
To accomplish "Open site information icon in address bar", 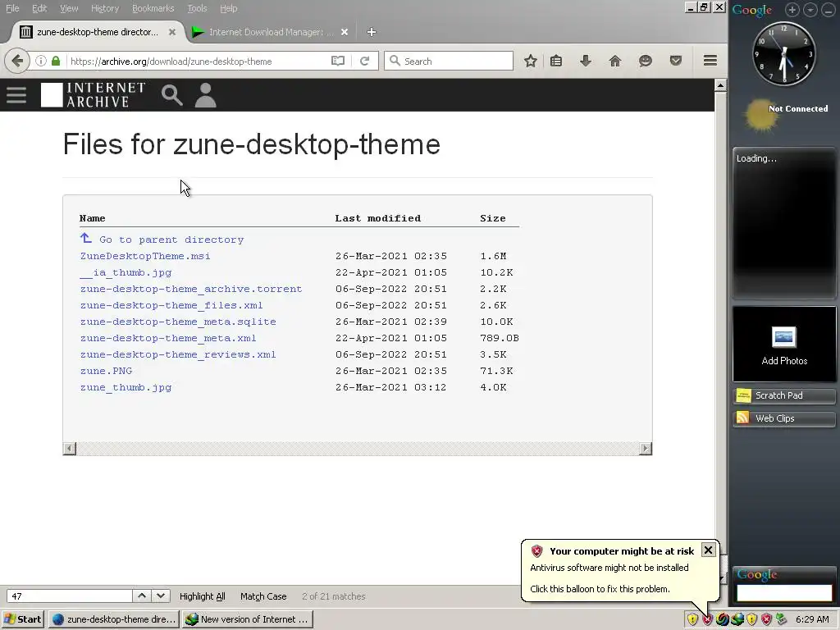I will pyautogui.click(x=41, y=61).
